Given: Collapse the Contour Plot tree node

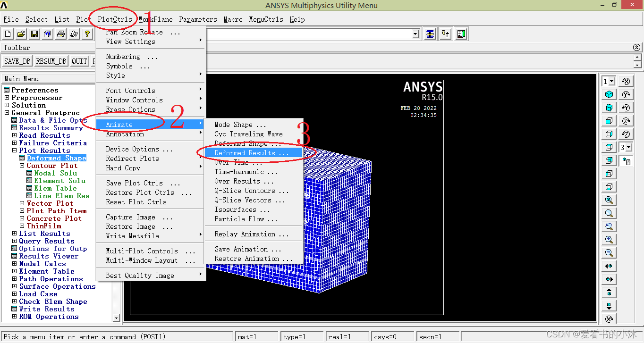Looking at the screenshot, I should [22, 166].
